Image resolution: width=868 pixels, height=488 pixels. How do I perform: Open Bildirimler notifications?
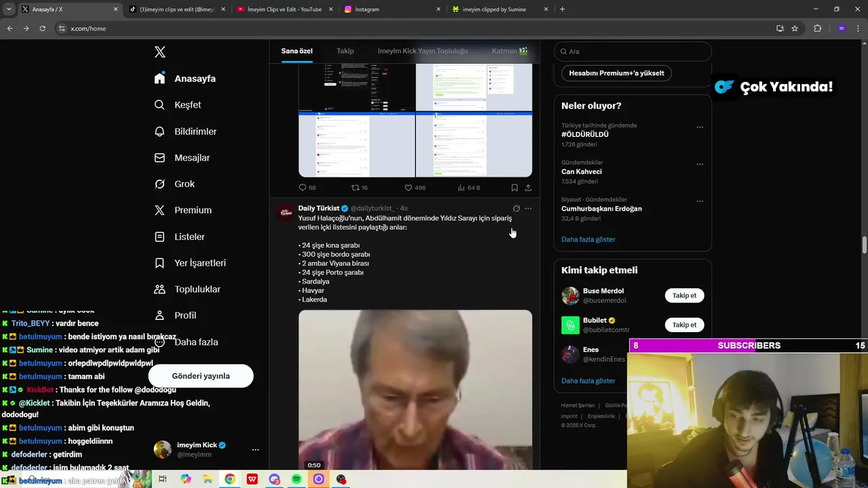pos(185,131)
